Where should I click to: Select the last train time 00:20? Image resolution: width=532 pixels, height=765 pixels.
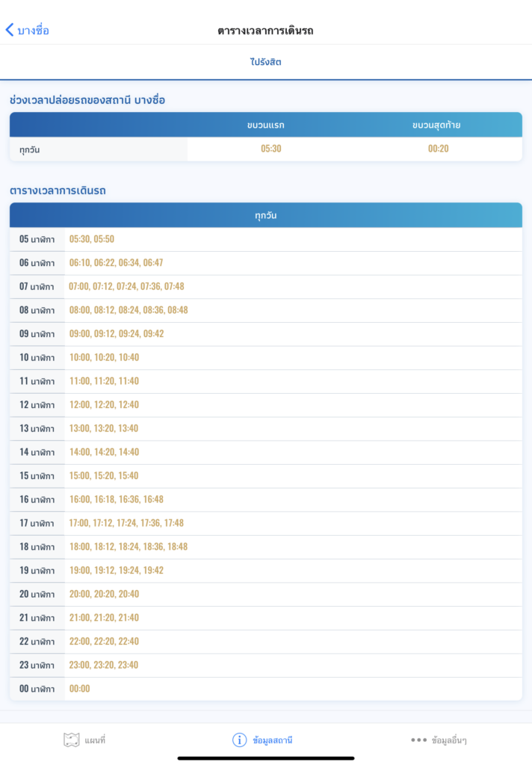[x=438, y=149]
